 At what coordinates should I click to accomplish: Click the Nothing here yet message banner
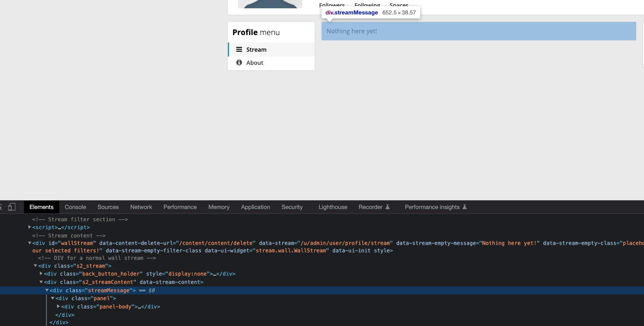coord(478,31)
